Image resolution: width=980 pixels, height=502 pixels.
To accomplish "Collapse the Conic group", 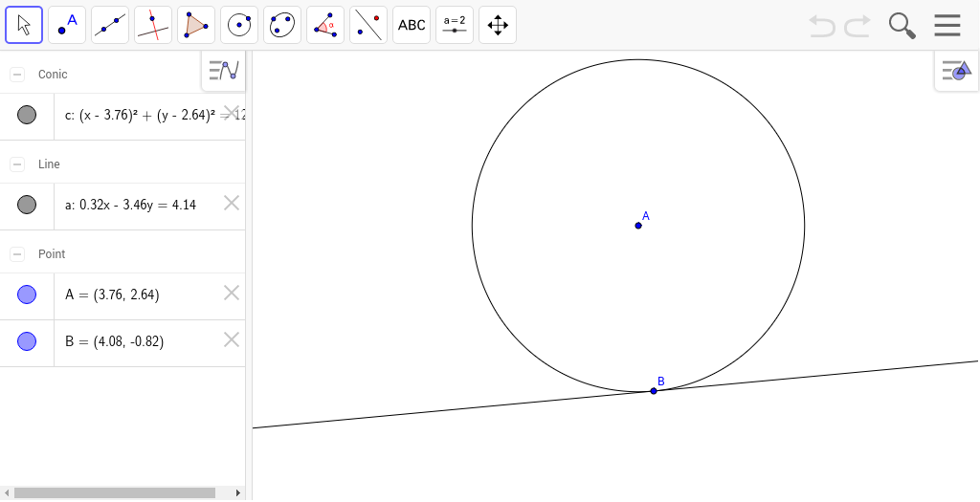I will pos(17,75).
